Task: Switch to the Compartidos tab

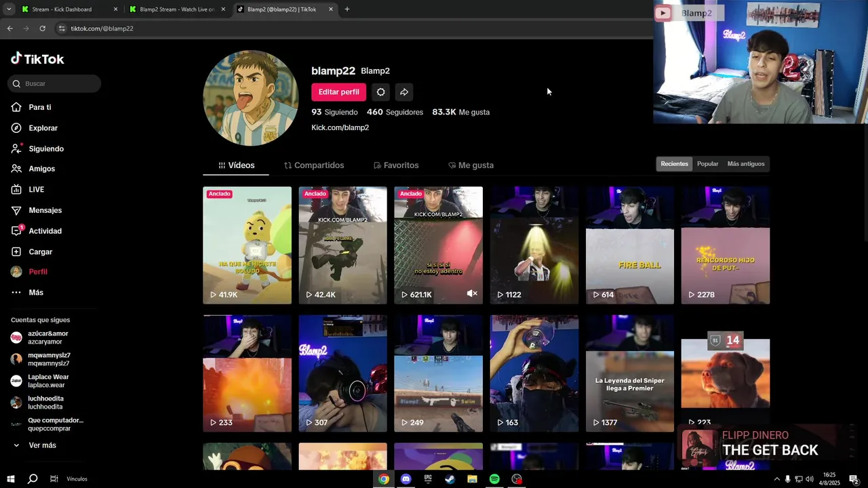Action: click(314, 165)
